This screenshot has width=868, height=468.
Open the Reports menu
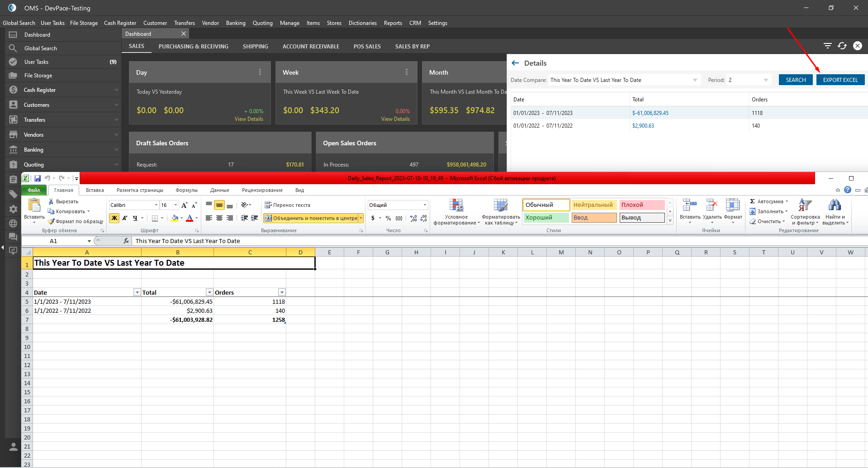click(x=393, y=23)
